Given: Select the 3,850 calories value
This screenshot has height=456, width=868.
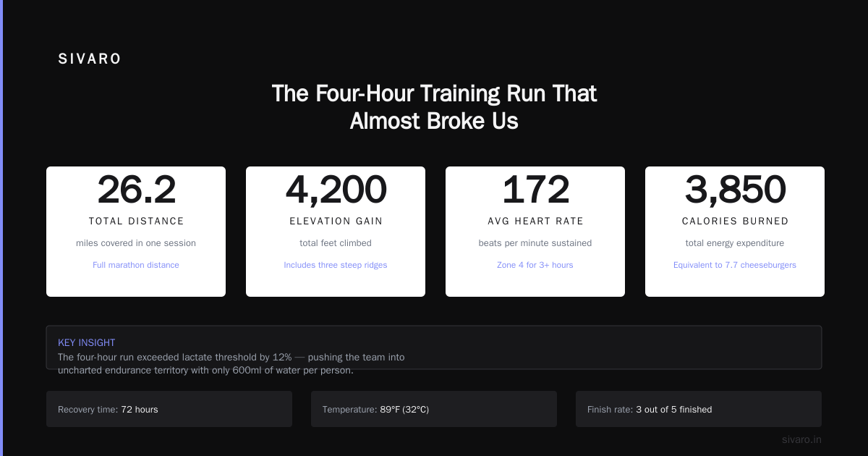Looking at the screenshot, I should [x=735, y=190].
